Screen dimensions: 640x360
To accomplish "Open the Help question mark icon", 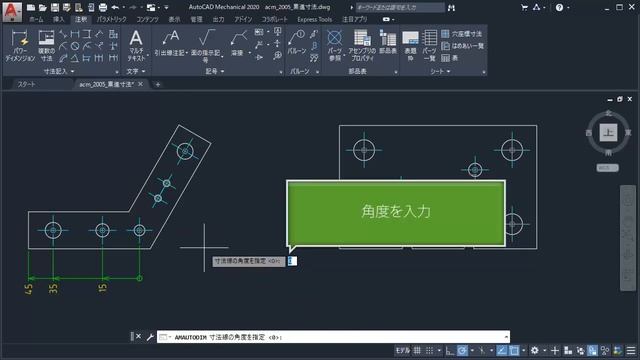I will (559, 7).
